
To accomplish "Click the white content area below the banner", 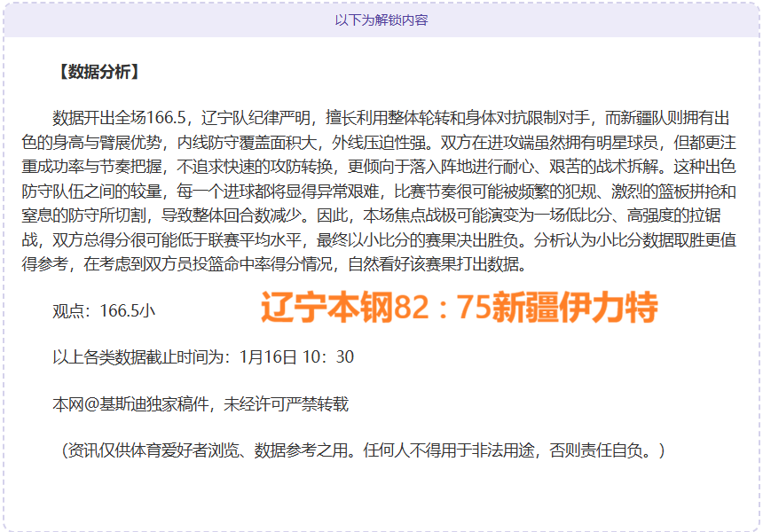I will pos(381,497).
